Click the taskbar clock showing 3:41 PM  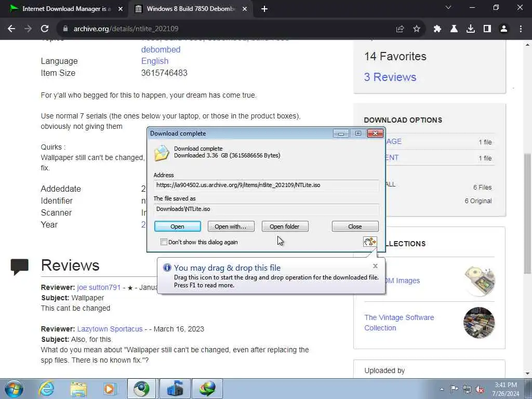point(506,389)
